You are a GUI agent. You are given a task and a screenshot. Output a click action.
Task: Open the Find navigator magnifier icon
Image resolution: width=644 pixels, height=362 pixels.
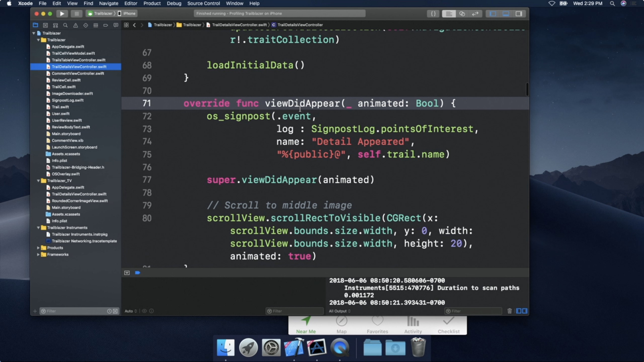[x=65, y=25]
